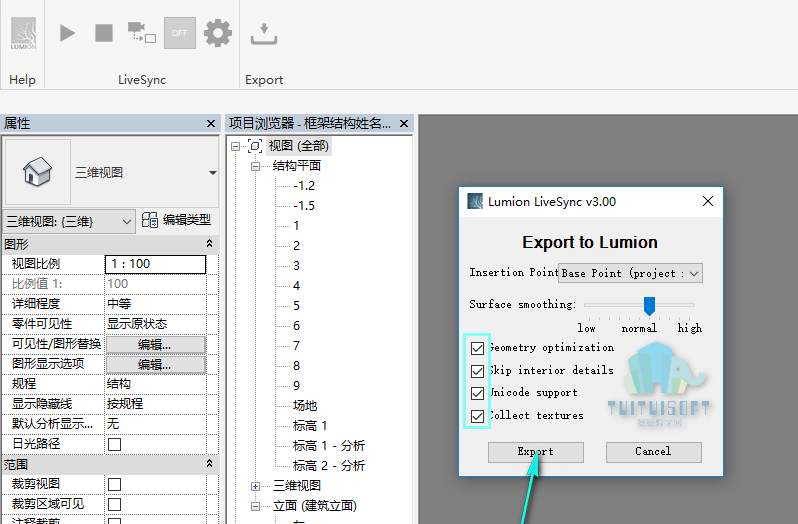Toggle Skip interior details checkbox
The height and width of the screenshot is (524, 798).
tap(477, 371)
